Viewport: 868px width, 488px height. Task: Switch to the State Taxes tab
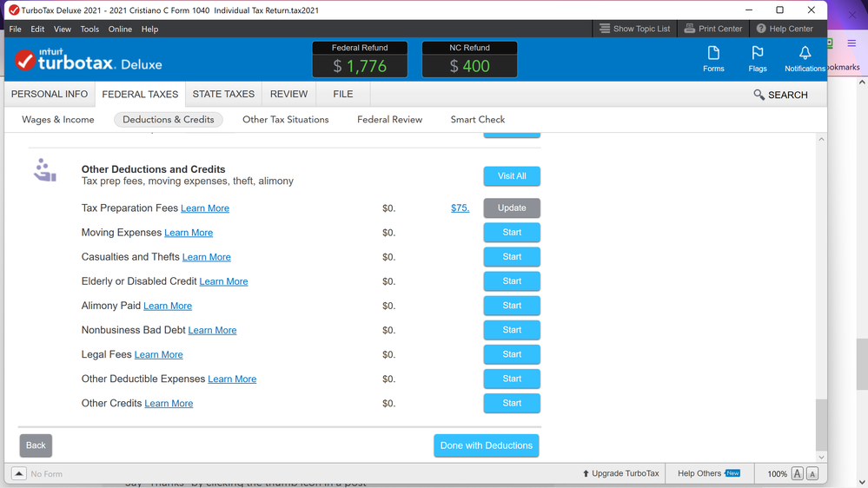tap(223, 94)
